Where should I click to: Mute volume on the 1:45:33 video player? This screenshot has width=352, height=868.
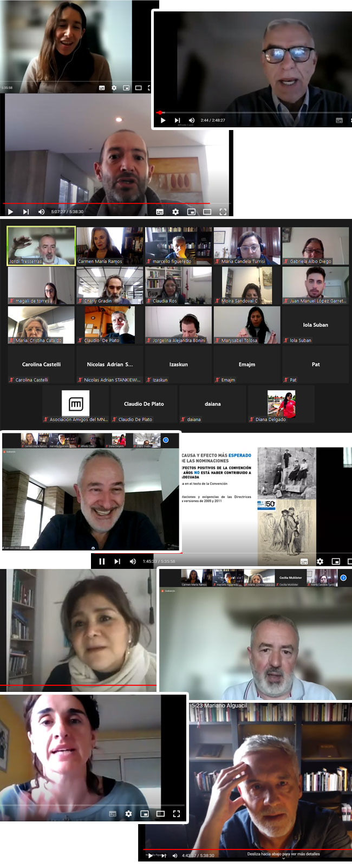click(133, 561)
